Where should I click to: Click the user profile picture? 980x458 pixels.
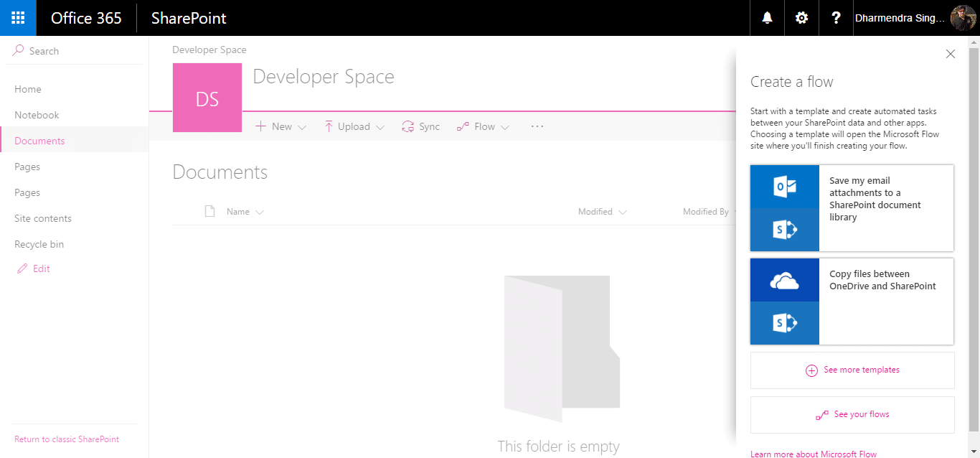(x=963, y=18)
